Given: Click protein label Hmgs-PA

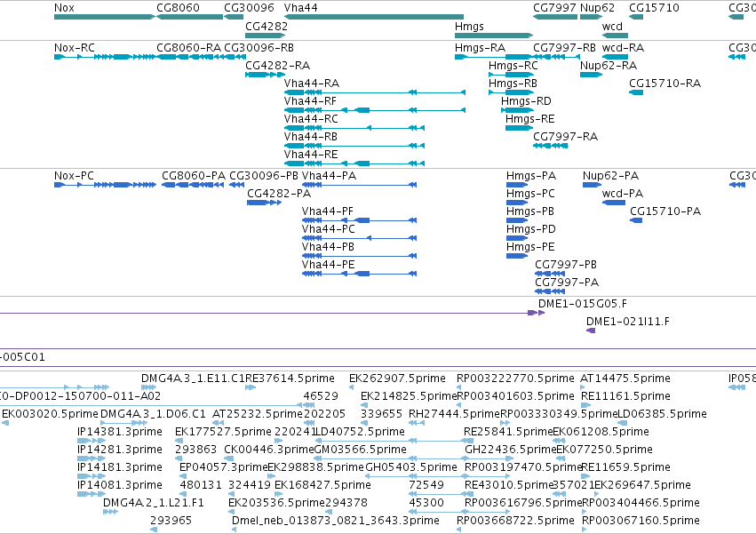Looking at the screenshot, I should [531, 176].
